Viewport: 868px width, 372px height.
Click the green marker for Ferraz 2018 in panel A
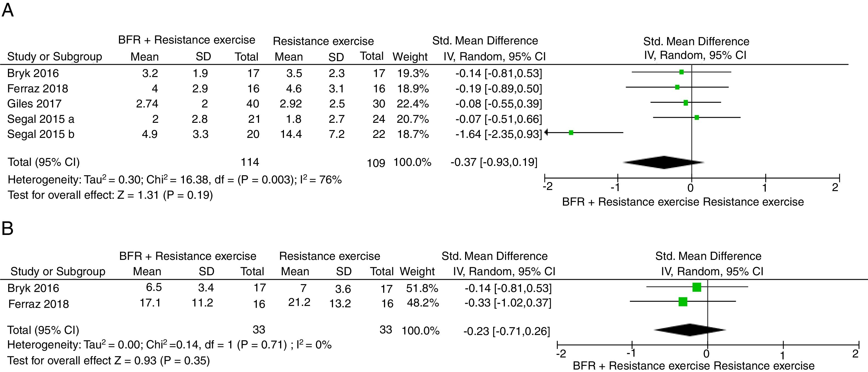677,87
